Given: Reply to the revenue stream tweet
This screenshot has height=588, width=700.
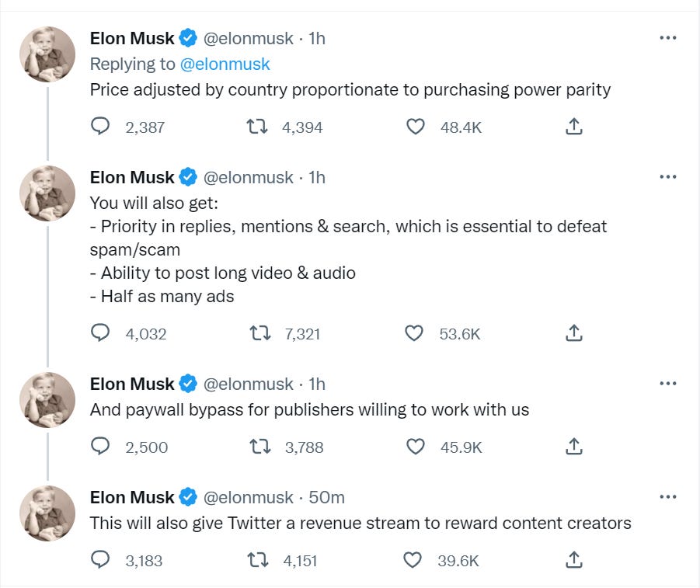Looking at the screenshot, I should pyautogui.click(x=101, y=559).
